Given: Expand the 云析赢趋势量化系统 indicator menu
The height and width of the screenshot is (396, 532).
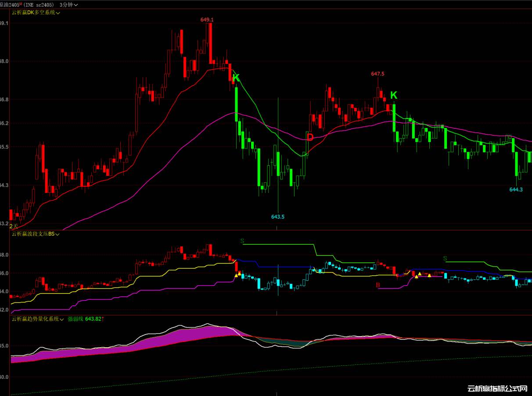Looking at the screenshot, I should tap(62, 319).
